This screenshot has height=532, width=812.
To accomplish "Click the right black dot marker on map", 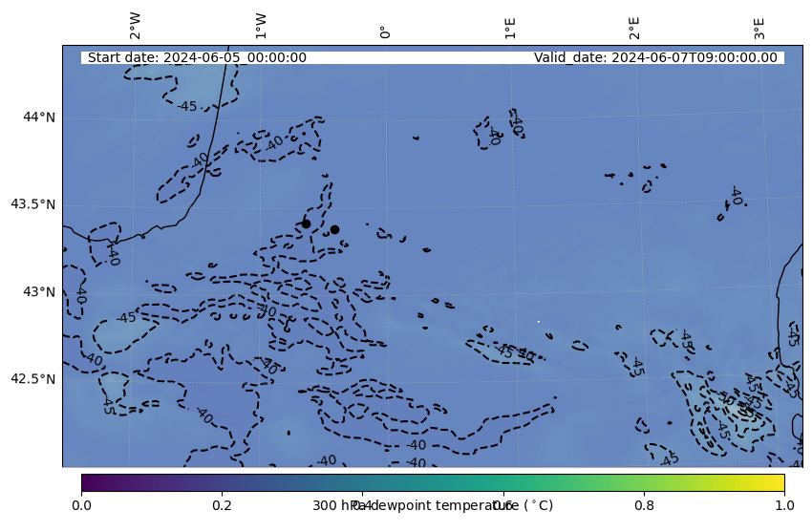I will pyautogui.click(x=334, y=229).
